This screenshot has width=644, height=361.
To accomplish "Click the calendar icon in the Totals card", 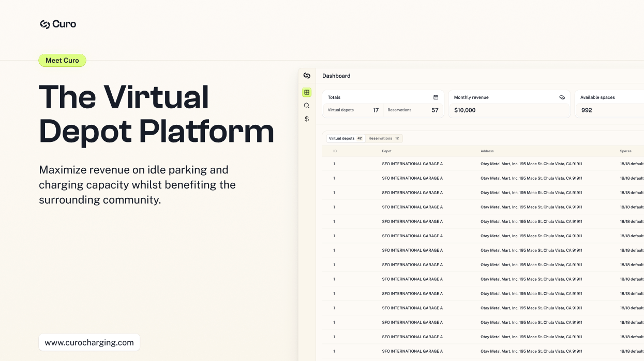I will click(436, 97).
